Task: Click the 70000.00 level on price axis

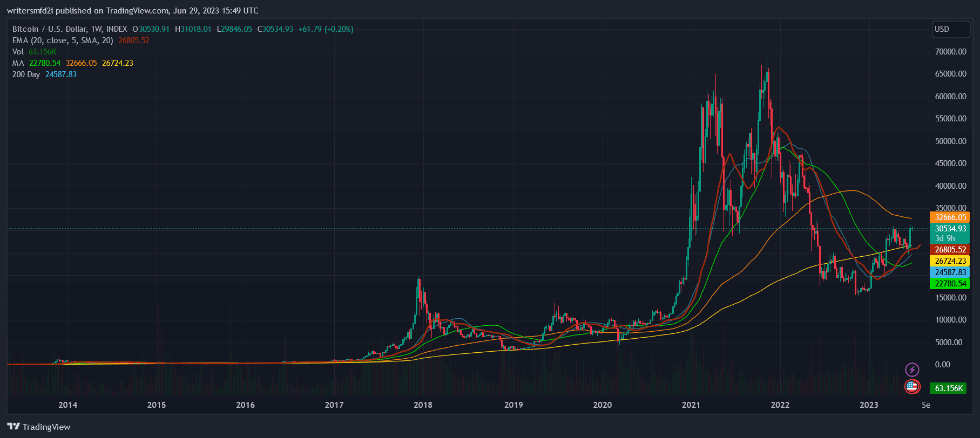Action: pos(950,52)
